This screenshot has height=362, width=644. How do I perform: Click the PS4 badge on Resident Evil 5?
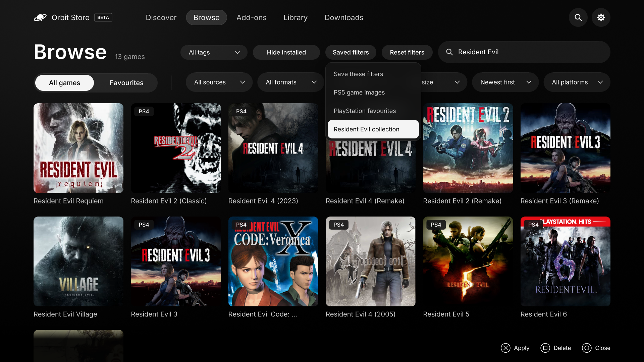[436, 225]
